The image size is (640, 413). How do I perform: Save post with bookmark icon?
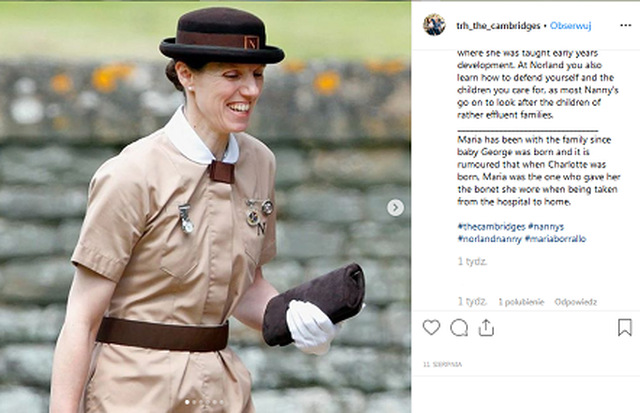point(624,328)
